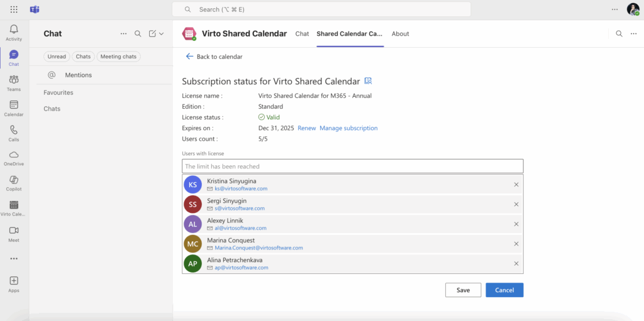Show more apps via sidebar ellipsis
The height and width of the screenshot is (321, 644).
[14, 259]
